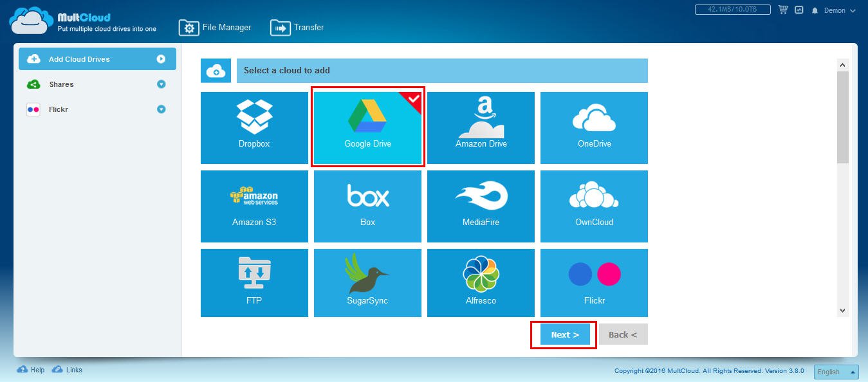Image resolution: width=868 pixels, height=382 pixels.
Task: Open the traffic monitor icon
Action: click(x=799, y=10)
